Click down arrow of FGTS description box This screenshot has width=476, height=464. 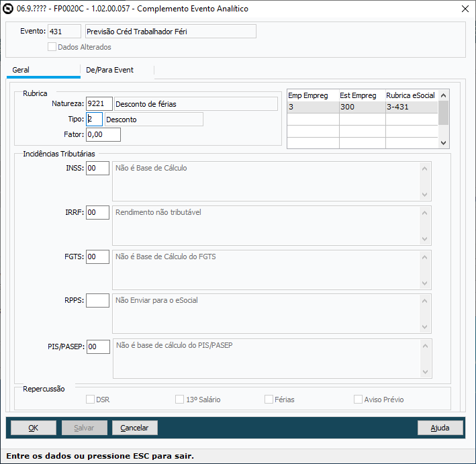[425, 283]
